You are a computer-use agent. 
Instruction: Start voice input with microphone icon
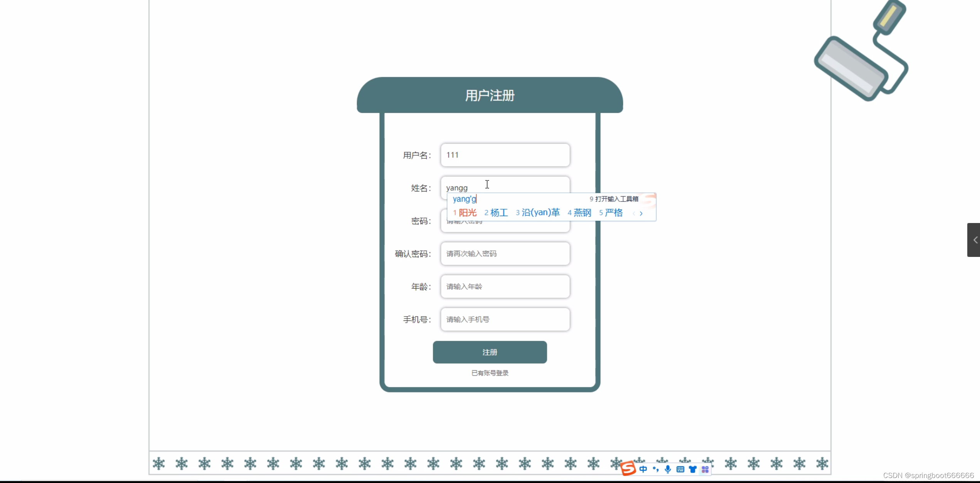pos(668,469)
